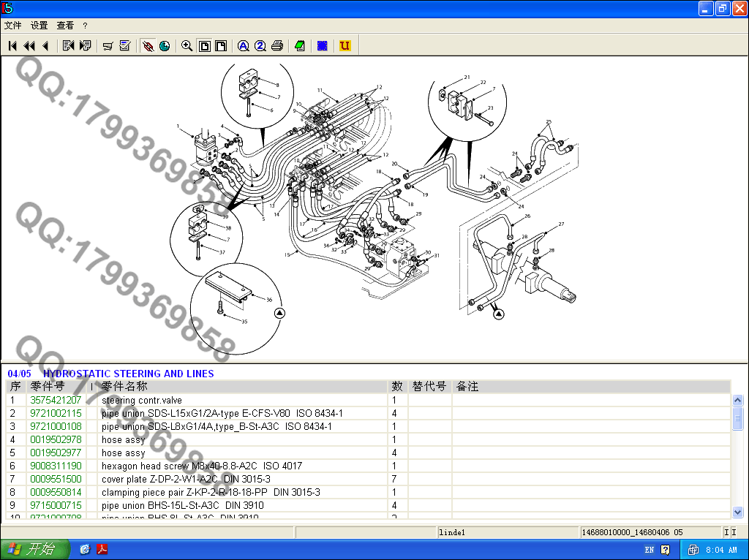Click part number 9008311190
Image resolution: width=749 pixels, height=560 pixels.
tap(56, 466)
